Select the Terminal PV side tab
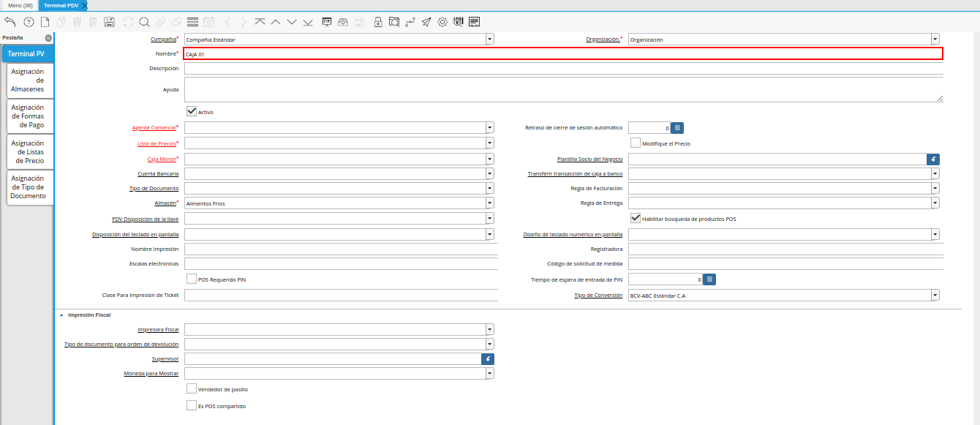The width and height of the screenshot is (980, 425). coord(26,53)
